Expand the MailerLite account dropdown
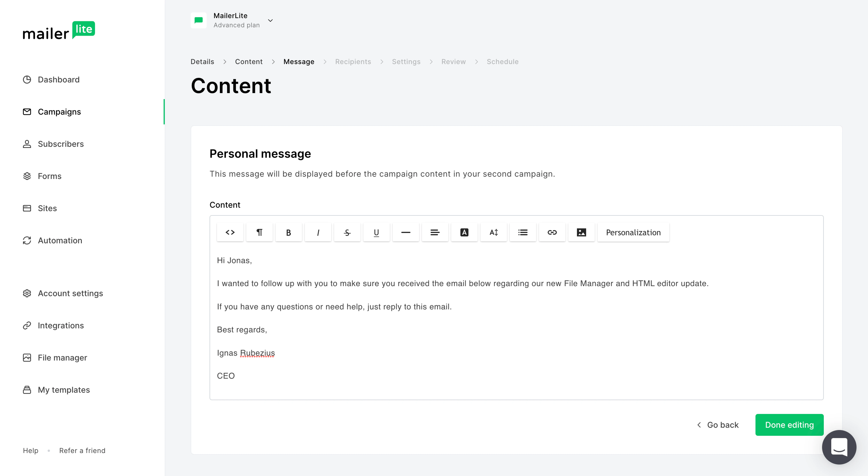This screenshot has height=476, width=868. [x=270, y=21]
